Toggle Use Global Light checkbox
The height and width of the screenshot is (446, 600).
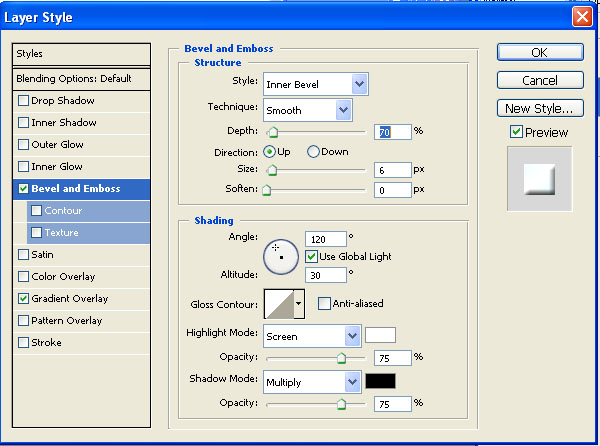coord(312,256)
